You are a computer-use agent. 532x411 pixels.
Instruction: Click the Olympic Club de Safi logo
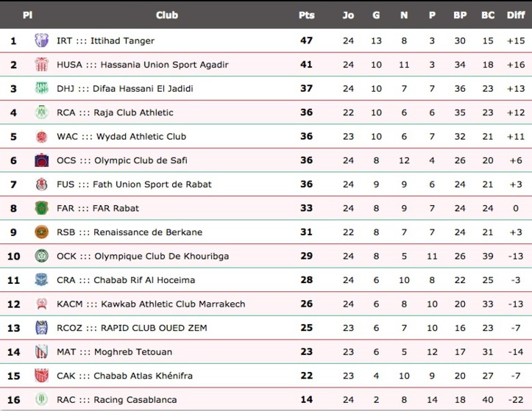pyautogui.click(x=42, y=160)
